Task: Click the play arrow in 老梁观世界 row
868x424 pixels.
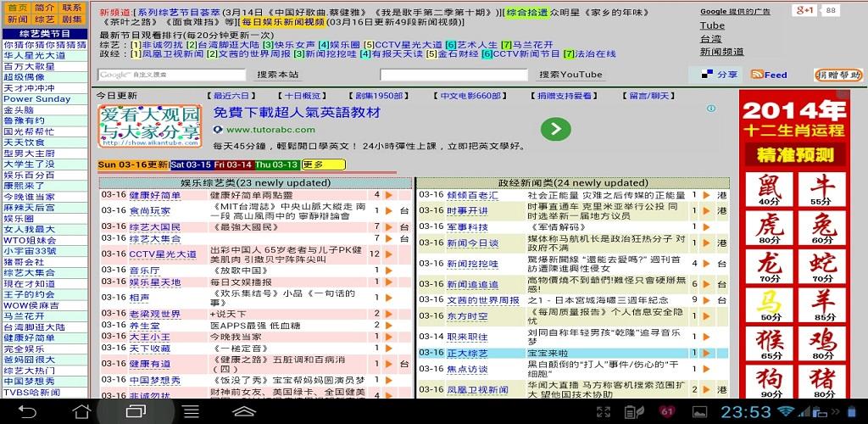Action: click(388, 314)
